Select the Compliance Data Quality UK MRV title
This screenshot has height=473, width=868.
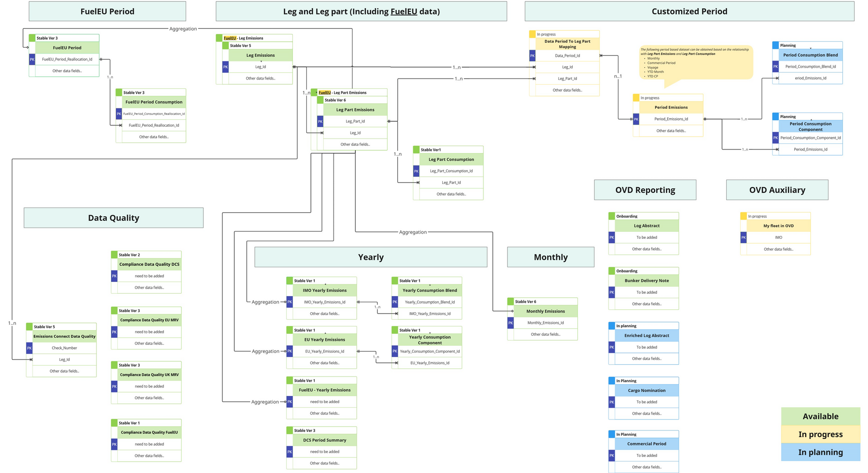pos(149,375)
